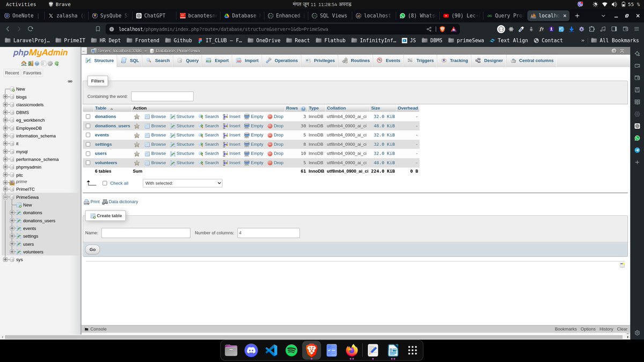Add donations table to favorites star
This screenshot has width=644, height=362.
coord(136,116)
